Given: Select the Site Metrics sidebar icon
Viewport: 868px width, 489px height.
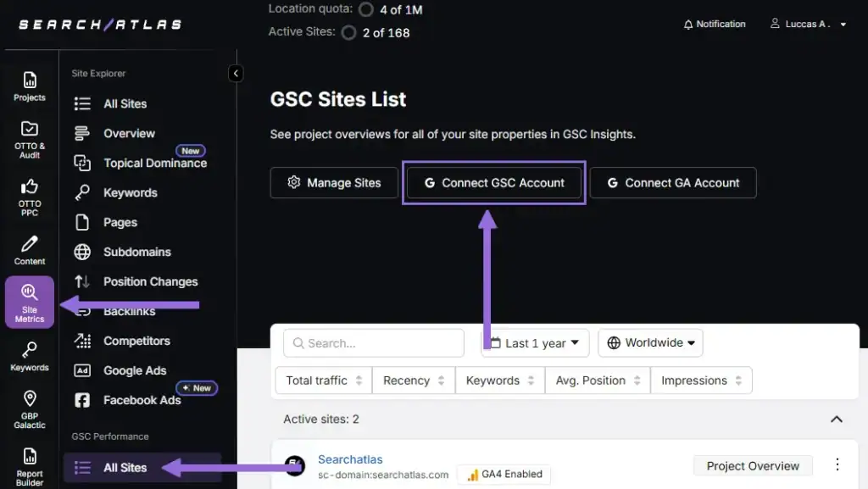Looking at the screenshot, I should (29, 302).
